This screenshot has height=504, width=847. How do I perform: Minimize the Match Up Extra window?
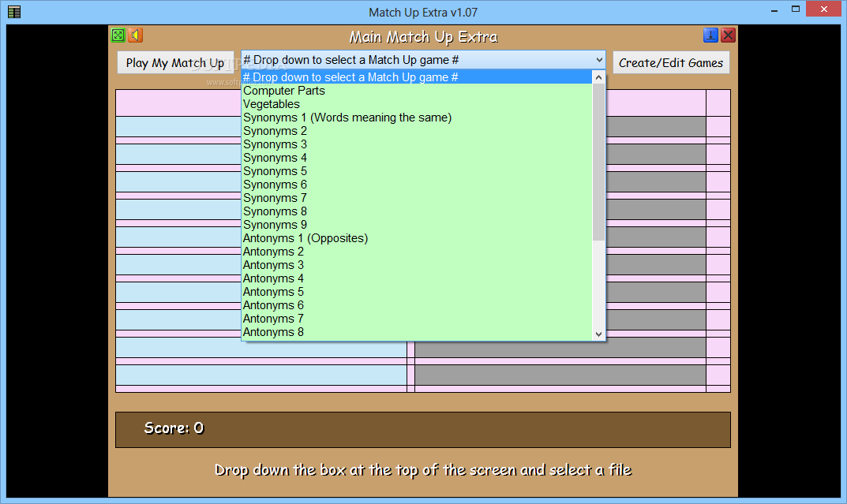[774, 9]
